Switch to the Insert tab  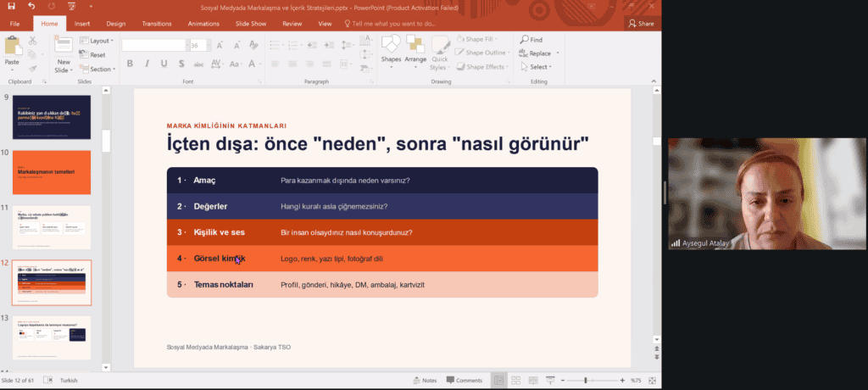[82, 24]
